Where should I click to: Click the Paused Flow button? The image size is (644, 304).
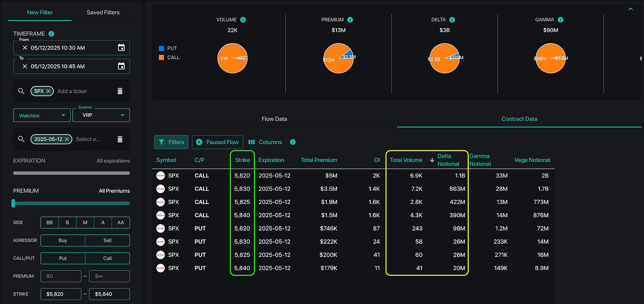[217, 142]
